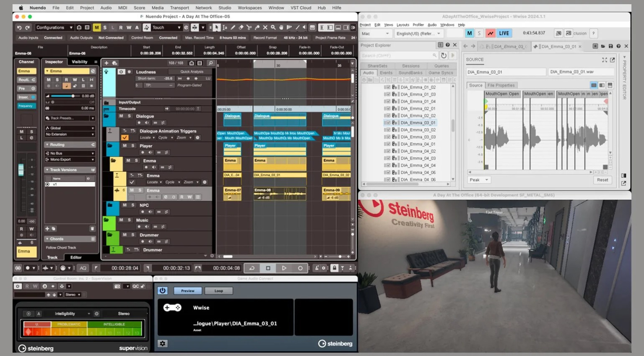644x356 pixels.
Task: Activate the cycle loop button in transport
Action: tap(252, 268)
